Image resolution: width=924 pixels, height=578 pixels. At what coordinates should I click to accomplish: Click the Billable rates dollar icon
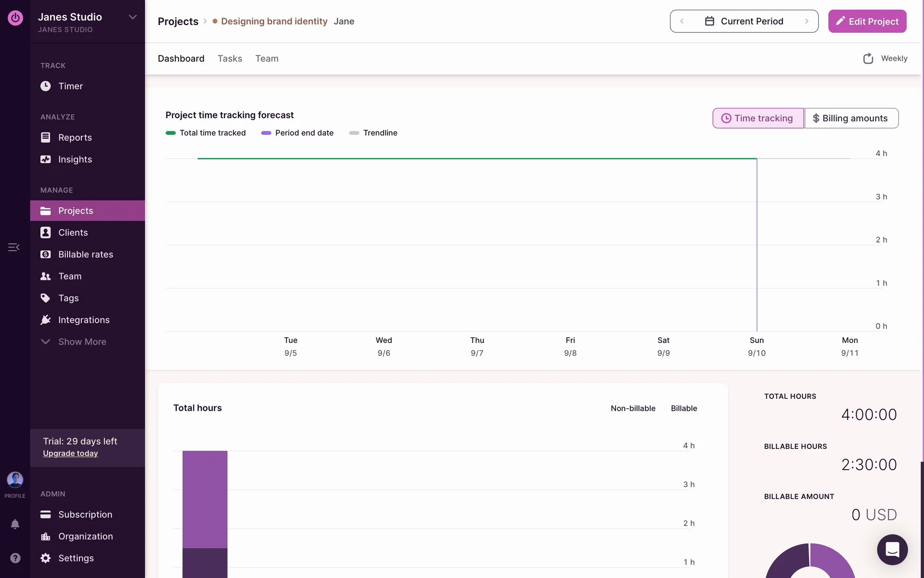point(45,254)
